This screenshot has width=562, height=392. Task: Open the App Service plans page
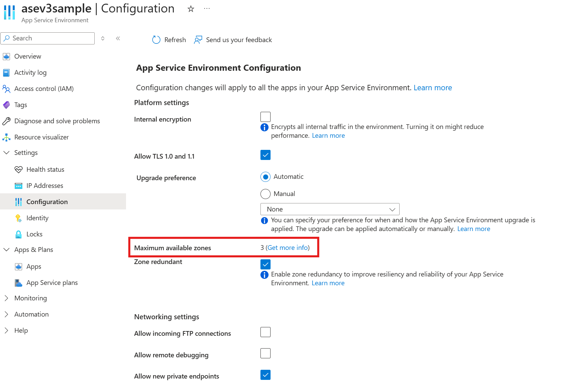pyautogui.click(x=52, y=283)
